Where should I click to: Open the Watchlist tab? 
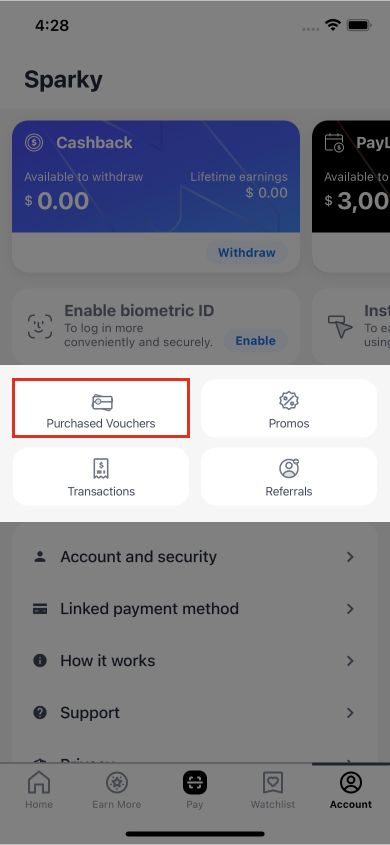click(x=273, y=789)
